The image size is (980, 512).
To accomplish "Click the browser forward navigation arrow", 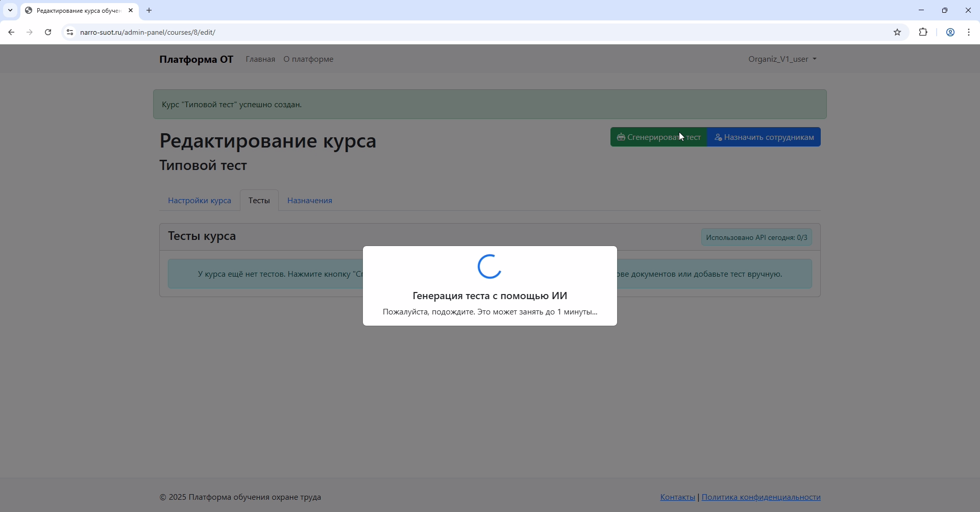I will 30,32.
